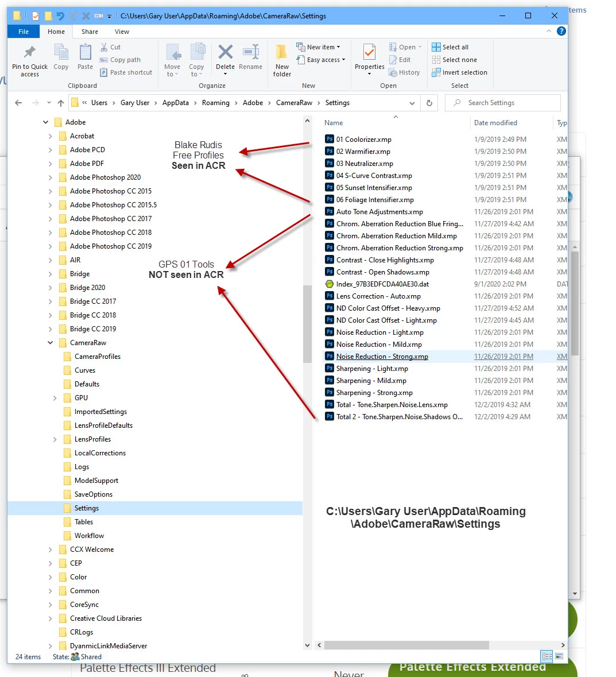Click the Edit ribbon button
The width and height of the screenshot is (616, 677).
(400, 60)
